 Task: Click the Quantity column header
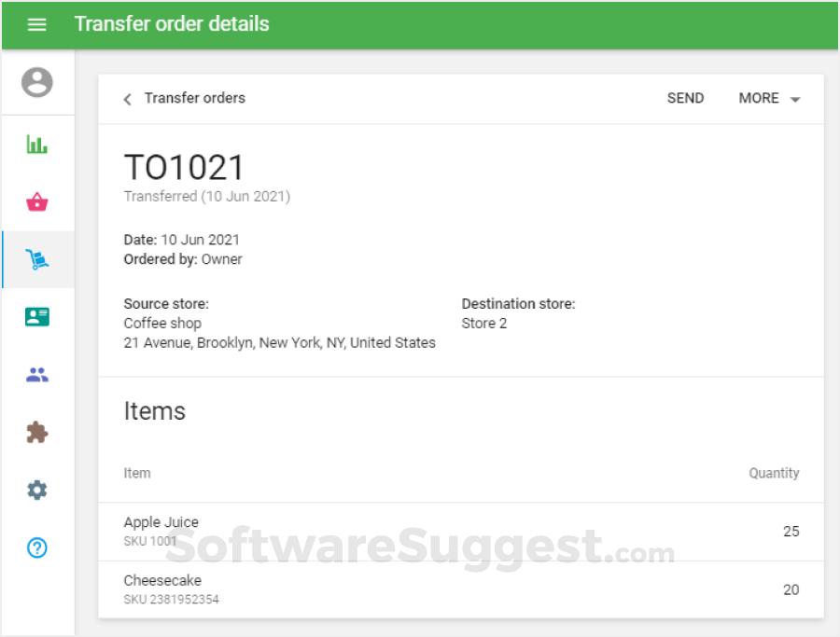(x=774, y=473)
